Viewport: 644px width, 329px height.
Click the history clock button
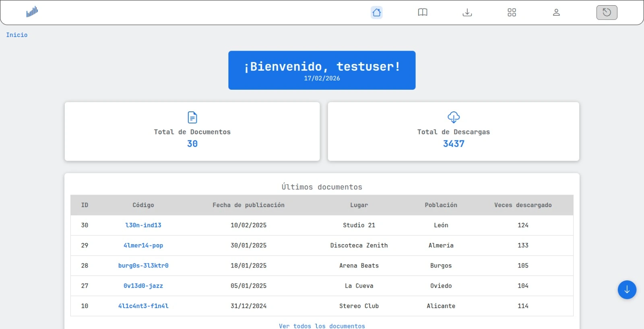click(607, 12)
